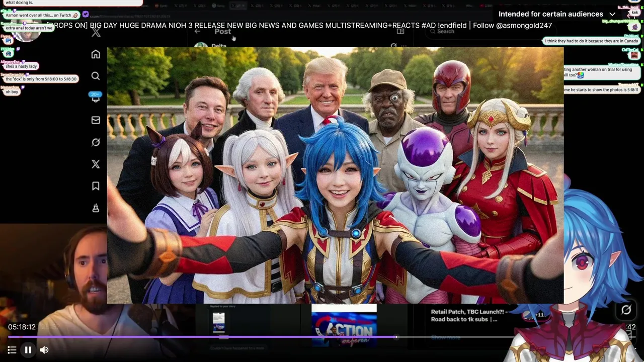Open Explore search icon in X sidebar
The height and width of the screenshot is (362, 644).
(x=96, y=76)
